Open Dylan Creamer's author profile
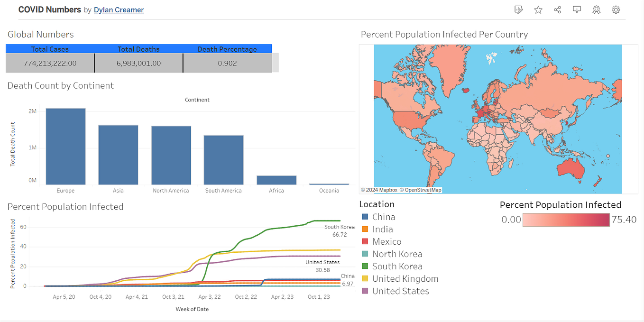Image resolution: width=644 pixels, height=322 pixels. point(119,9)
